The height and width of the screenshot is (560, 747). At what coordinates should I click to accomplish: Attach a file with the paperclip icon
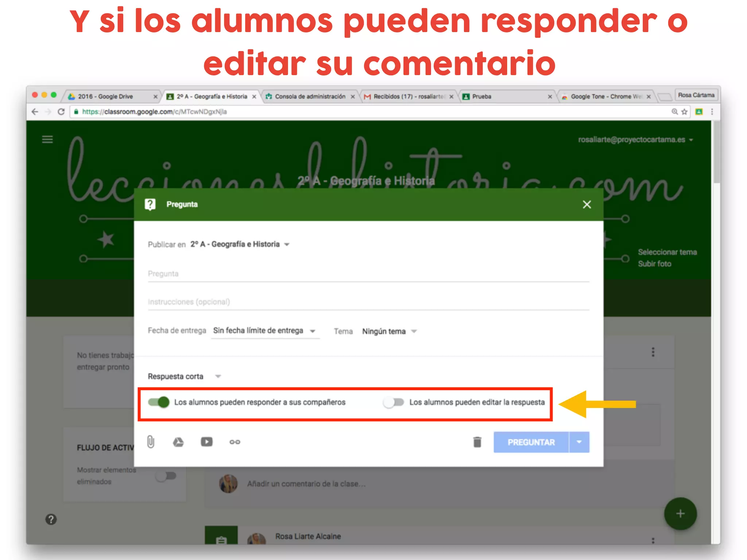(x=151, y=442)
